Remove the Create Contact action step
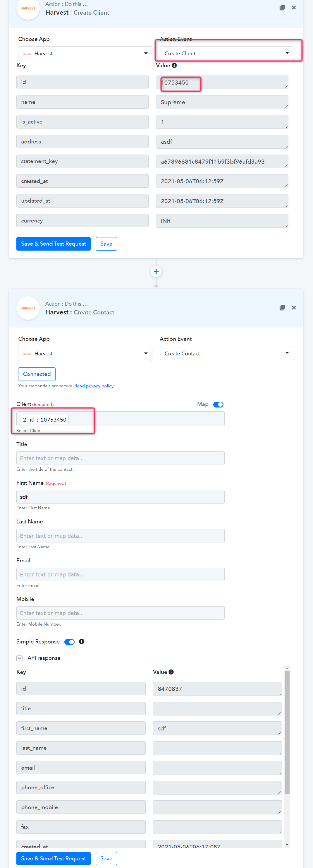Screen dimensions: 313x868 click(294, 308)
